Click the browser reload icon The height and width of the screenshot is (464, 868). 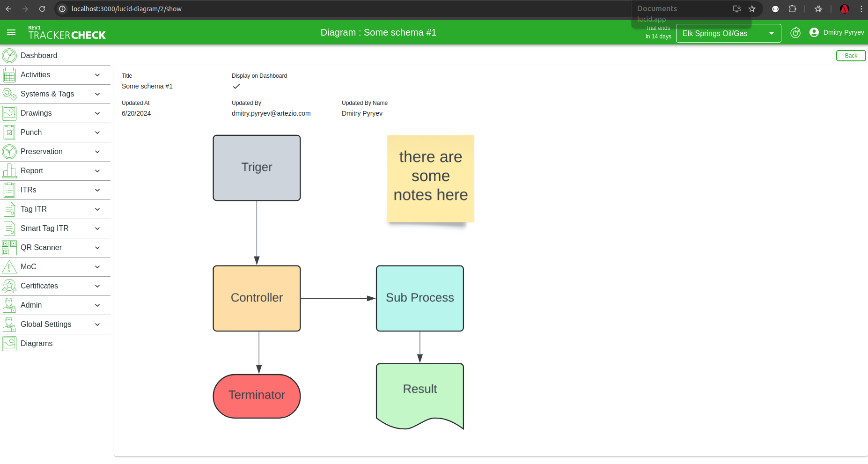coord(42,9)
